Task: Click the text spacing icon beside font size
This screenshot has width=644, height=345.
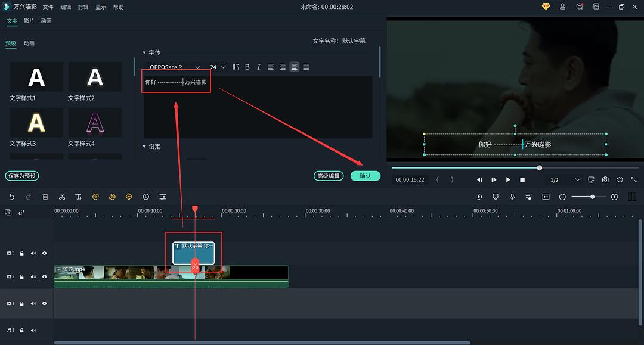Action: pyautogui.click(x=236, y=67)
